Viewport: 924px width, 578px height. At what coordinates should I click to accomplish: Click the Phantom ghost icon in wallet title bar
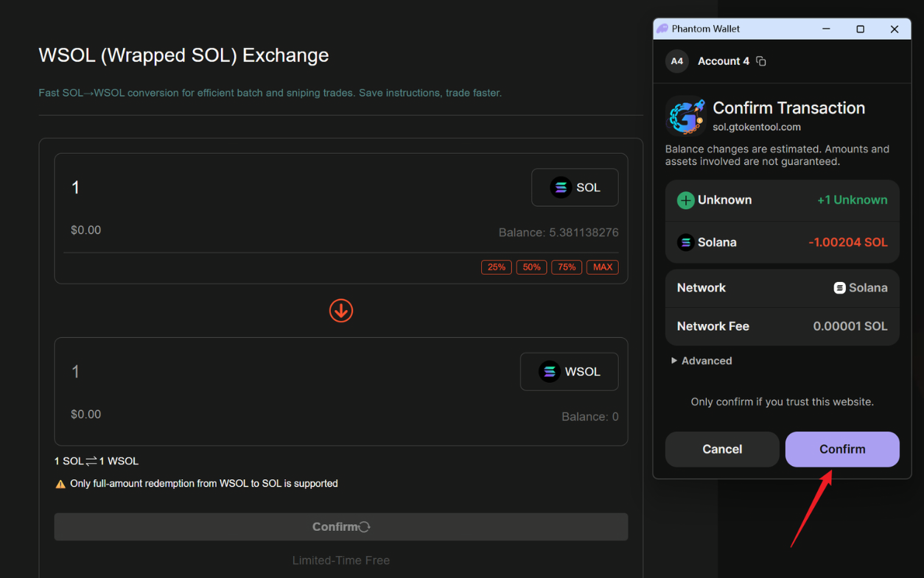pyautogui.click(x=662, y=28)
